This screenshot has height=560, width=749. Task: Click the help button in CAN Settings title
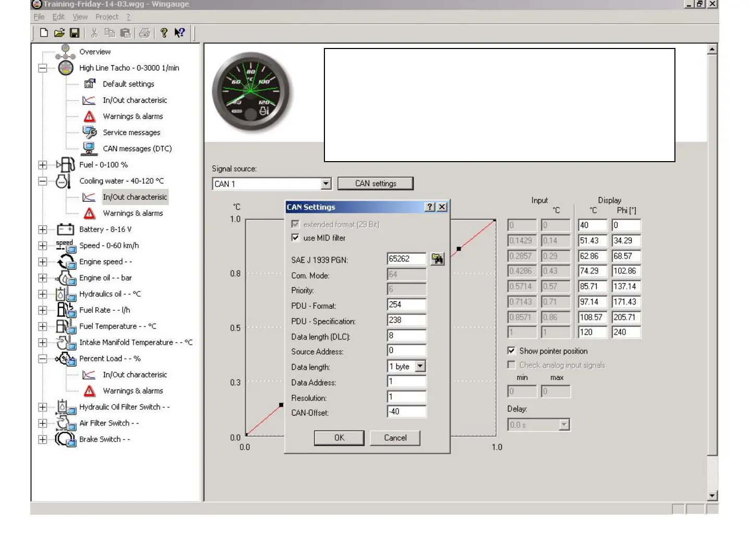click(x=430, y=207)
